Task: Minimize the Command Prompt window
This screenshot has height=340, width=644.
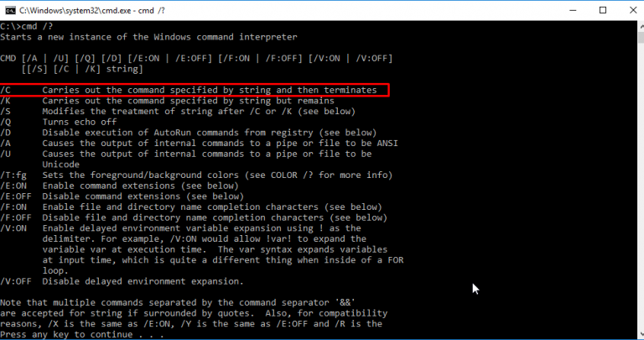Action: tap(573, 10)
